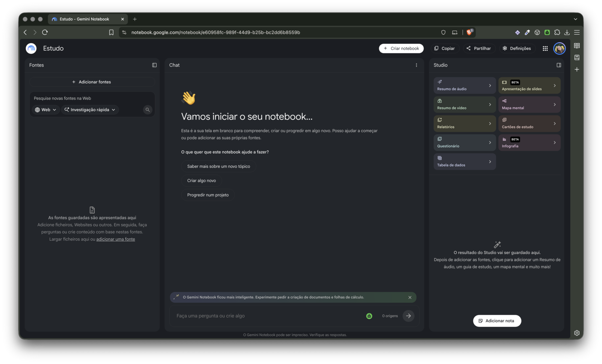The height and width of the screenshot is (364, 602).
Task: Click the Copiar button
Action: (x=444, y=49)
